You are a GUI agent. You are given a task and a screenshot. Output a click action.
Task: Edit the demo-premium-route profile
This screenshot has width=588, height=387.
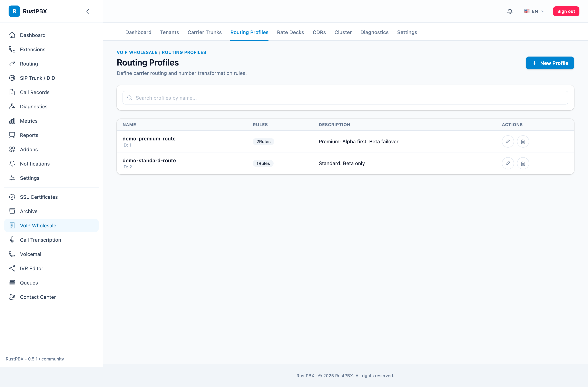coord(508,141)
